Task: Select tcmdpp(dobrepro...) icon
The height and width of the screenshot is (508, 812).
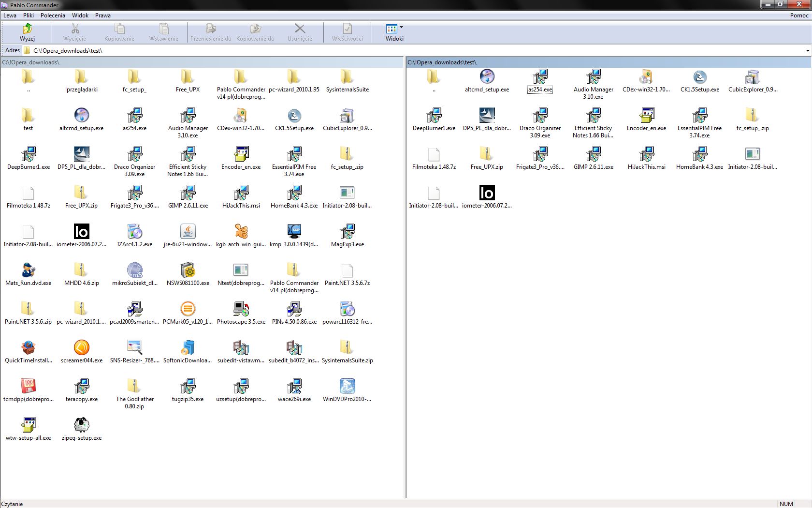Action: [28, 387]
